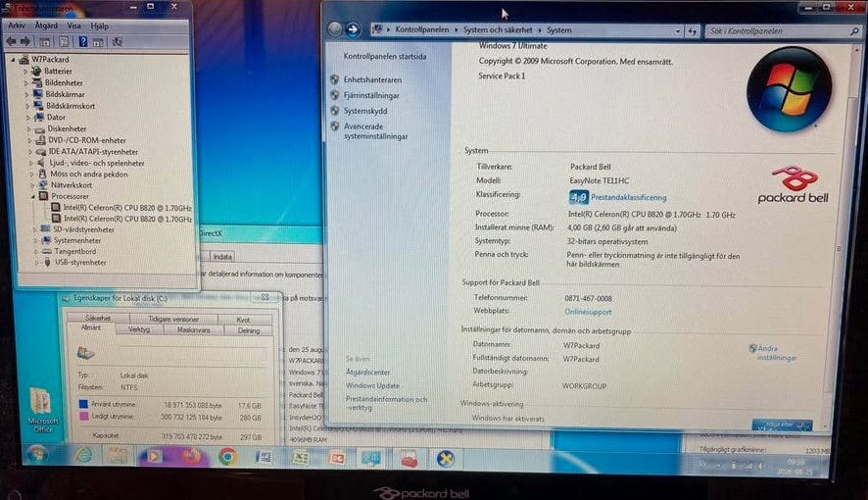Select the blue Använt utrymme color square

click(83, 404)
